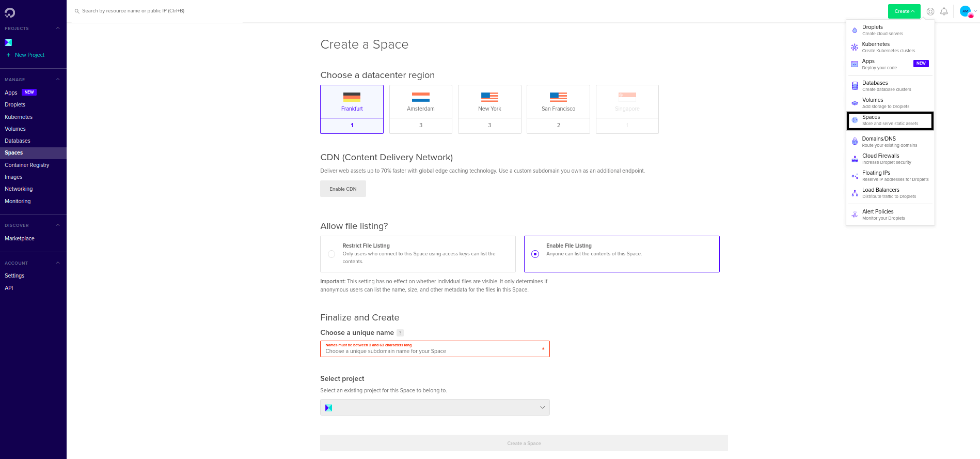This screenshot has height=459, width=980.
Task: Click the search magnifier icon
Action: tap(77, 11)
